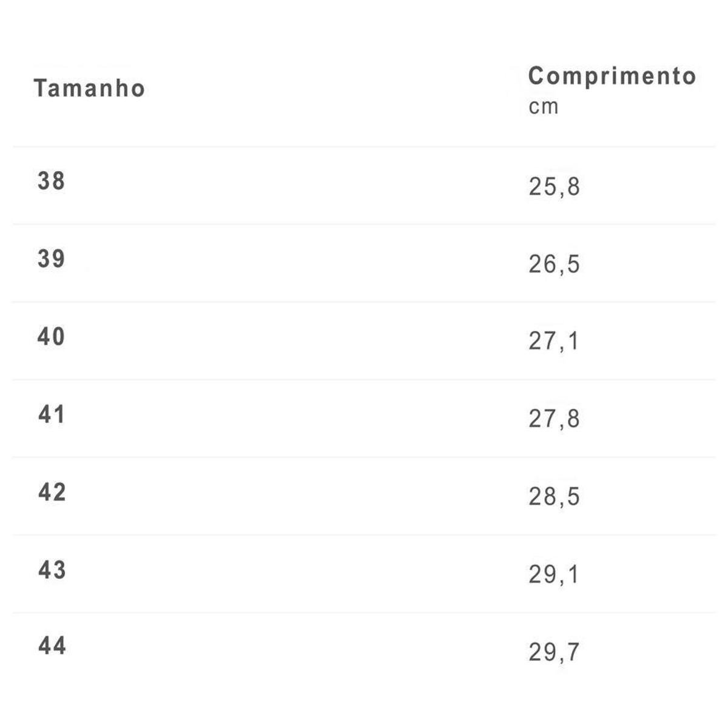728x728 pixels.
Task: Choose size 40 in the Tamanho column
Action: click(51, 337)
